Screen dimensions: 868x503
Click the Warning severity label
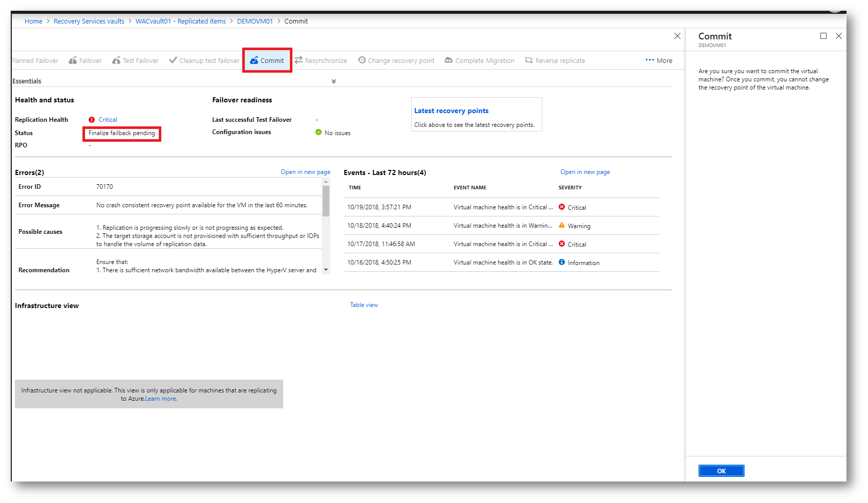tap(579, 226)
